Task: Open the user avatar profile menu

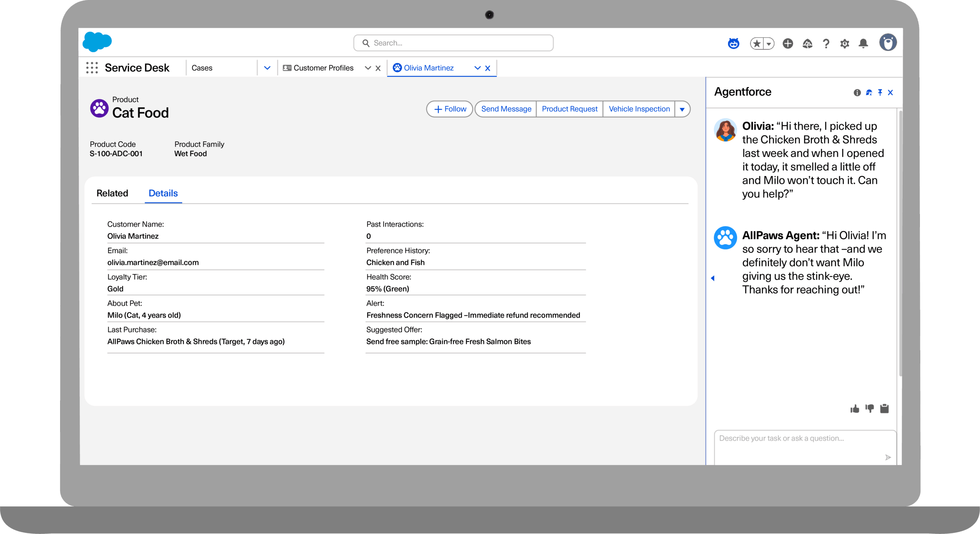Action: (888, 42)
